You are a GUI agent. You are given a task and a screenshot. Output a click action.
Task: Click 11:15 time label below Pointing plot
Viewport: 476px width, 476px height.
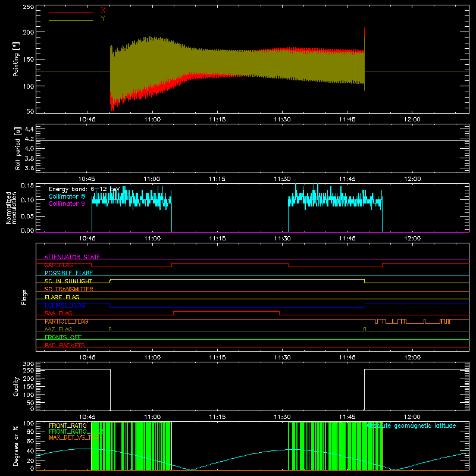(x=217, y=120)
